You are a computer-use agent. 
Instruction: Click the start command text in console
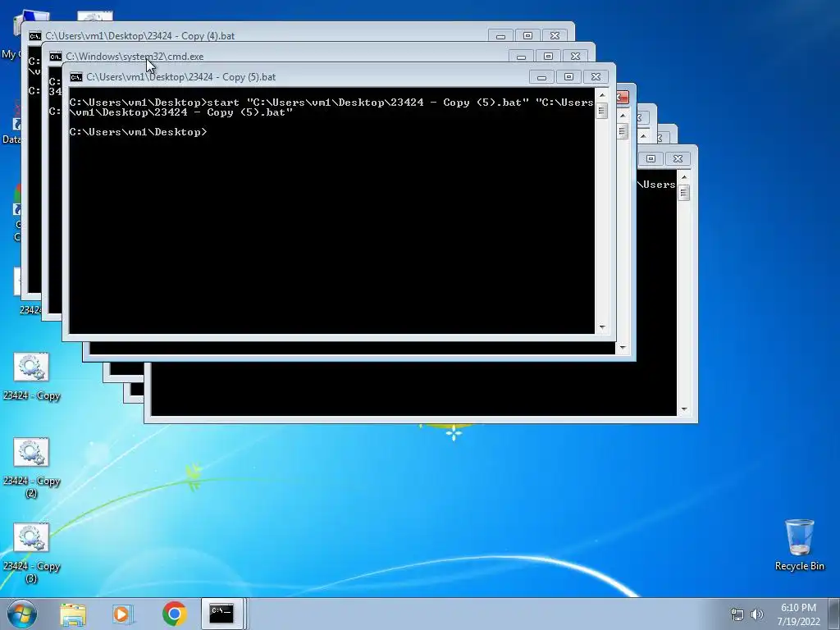(x=331, y=107)
